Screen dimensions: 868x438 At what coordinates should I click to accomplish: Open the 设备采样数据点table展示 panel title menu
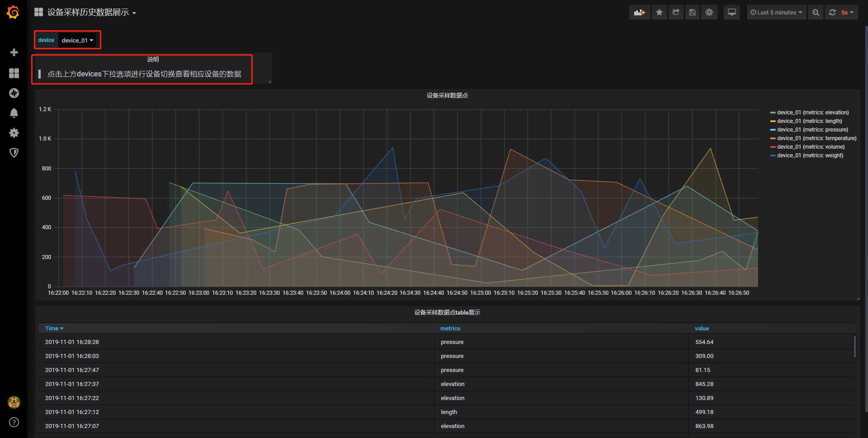pyautogui.click(x=447, y=312)
